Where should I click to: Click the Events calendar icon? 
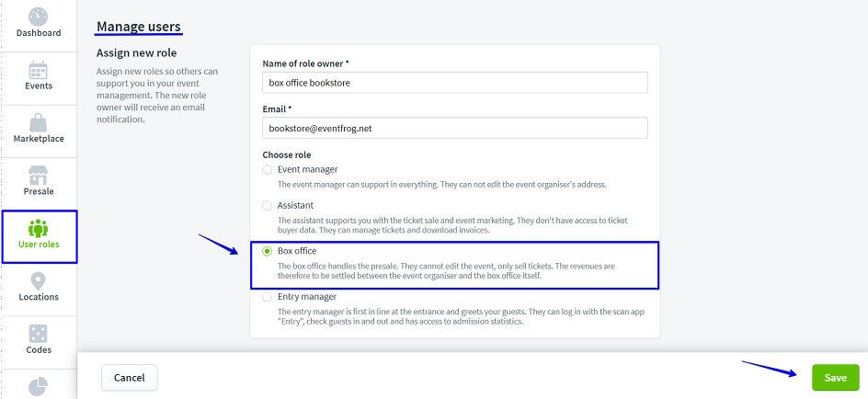pos(38,69)
